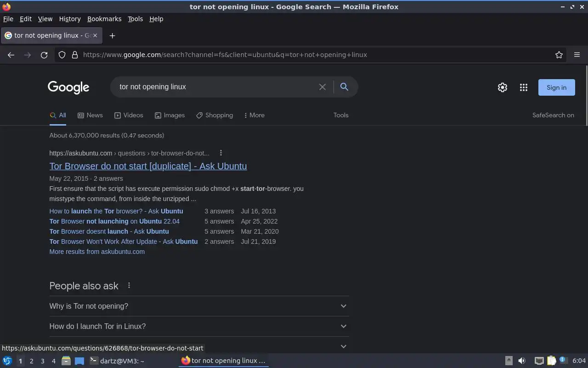Open the Bookmarks menu
The height and width of the screenshot is (368, 588).
point(104,19)
